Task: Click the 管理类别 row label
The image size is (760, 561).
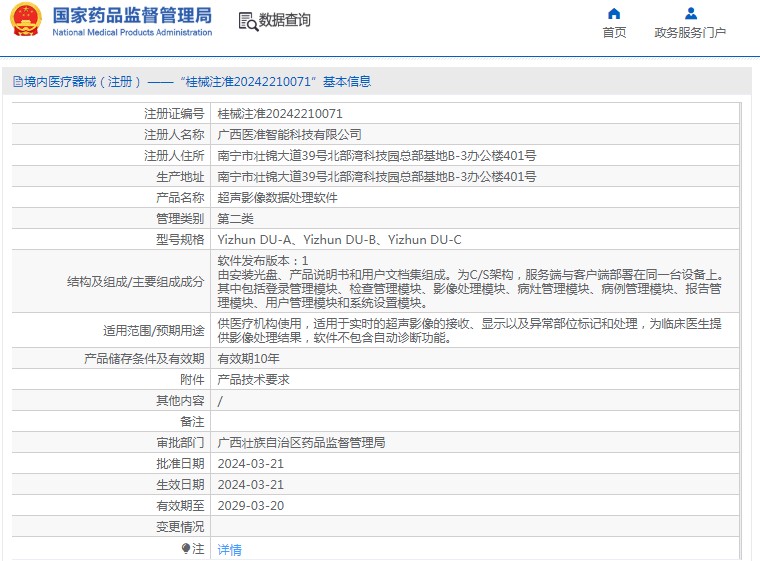Action: [x=180, y=219]
